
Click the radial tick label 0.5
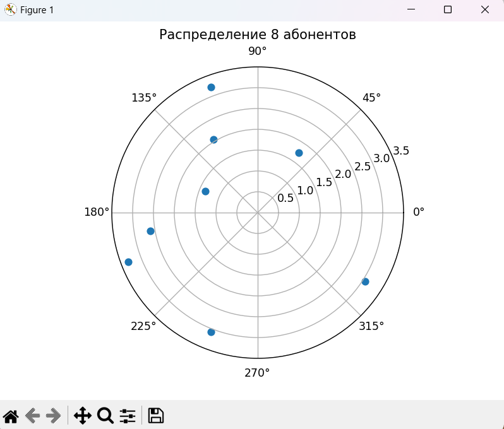(x=285, y=198)
